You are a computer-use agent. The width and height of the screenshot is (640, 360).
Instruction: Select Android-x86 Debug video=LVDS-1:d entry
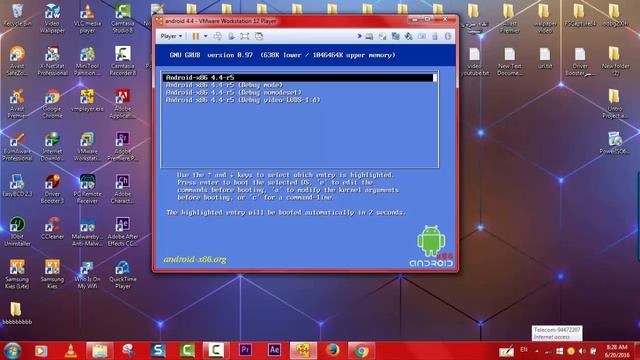point(243,100)
